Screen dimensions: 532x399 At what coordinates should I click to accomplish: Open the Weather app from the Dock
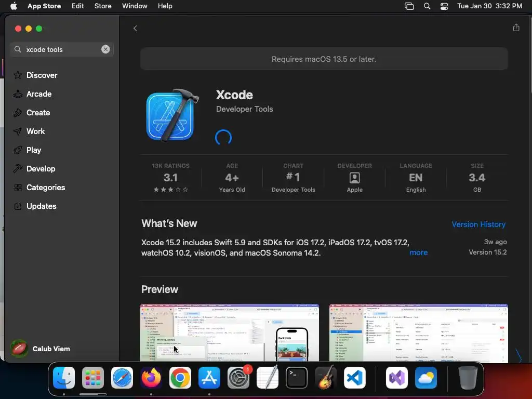[426, 378]
